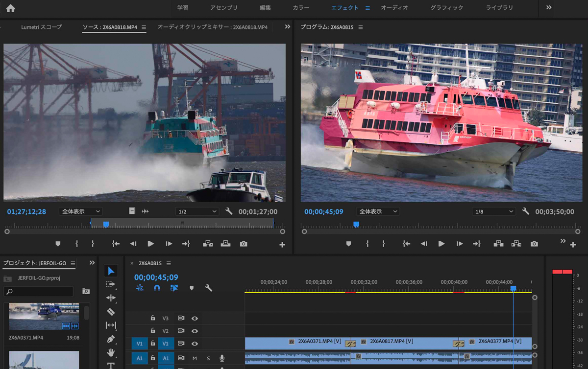588x369 pixels.
Task: Mute the A1 audio track
Action: [x=195, y=358]
